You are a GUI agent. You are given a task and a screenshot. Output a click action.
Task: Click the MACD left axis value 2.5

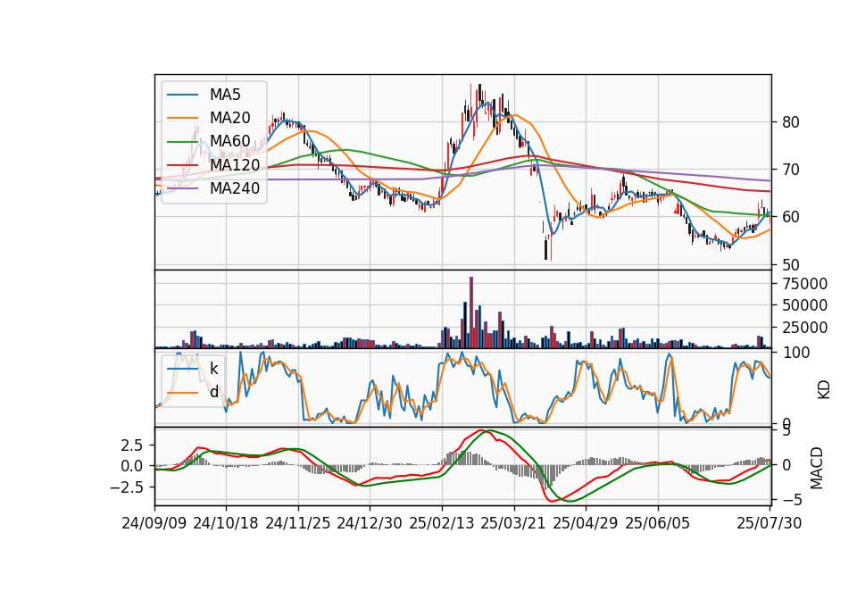[x=131, y=445]
